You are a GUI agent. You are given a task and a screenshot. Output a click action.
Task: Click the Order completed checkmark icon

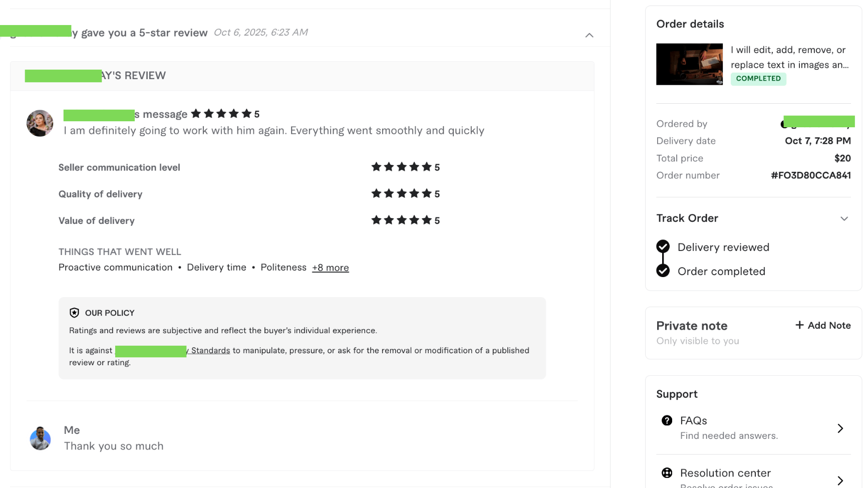pos(663,271)
